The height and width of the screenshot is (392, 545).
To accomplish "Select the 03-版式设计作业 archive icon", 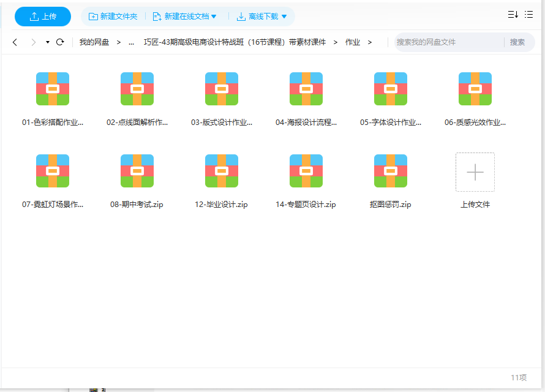I will [x=222, y=89].
